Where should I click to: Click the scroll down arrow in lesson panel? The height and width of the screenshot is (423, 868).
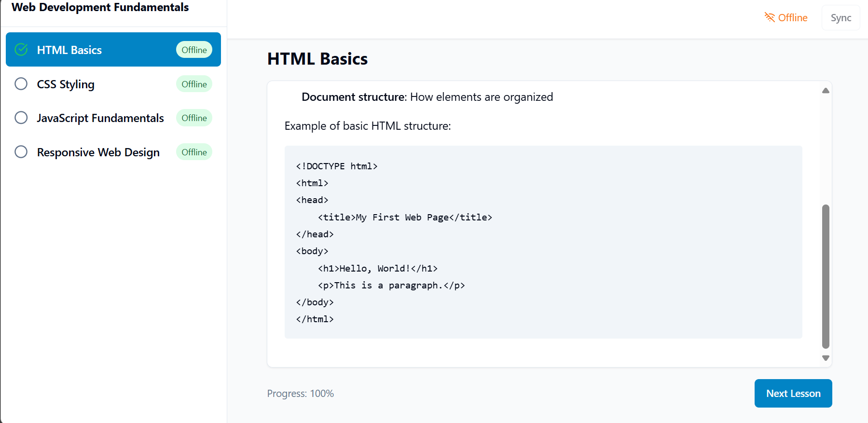tap(826, 358)
